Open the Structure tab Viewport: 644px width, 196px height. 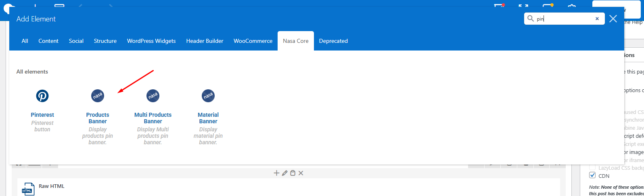click(105, 41)
